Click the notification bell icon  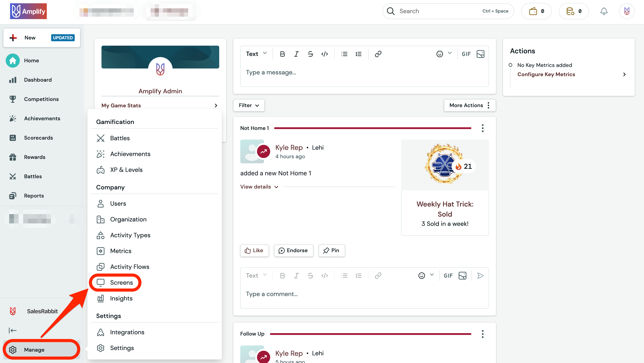(604, 11)
